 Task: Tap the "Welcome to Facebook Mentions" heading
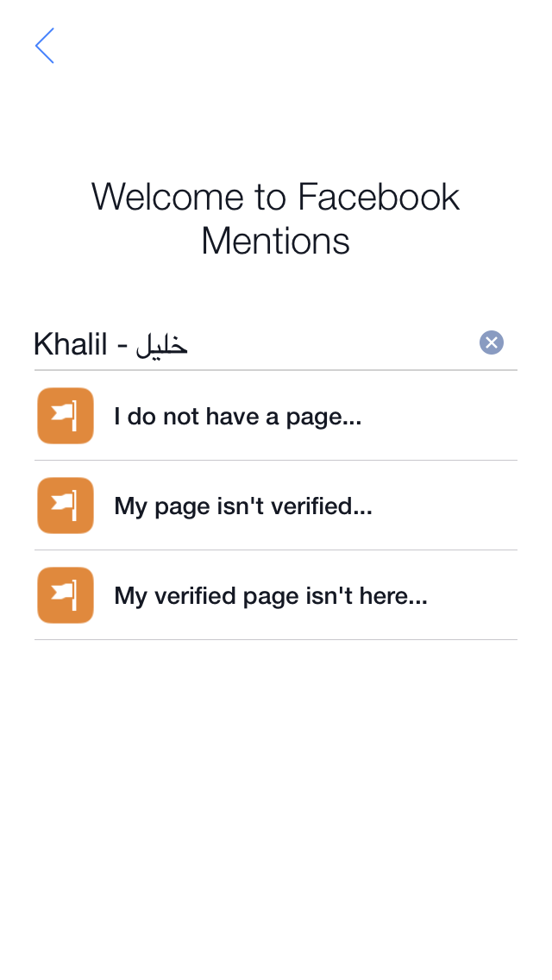[275, 219]
